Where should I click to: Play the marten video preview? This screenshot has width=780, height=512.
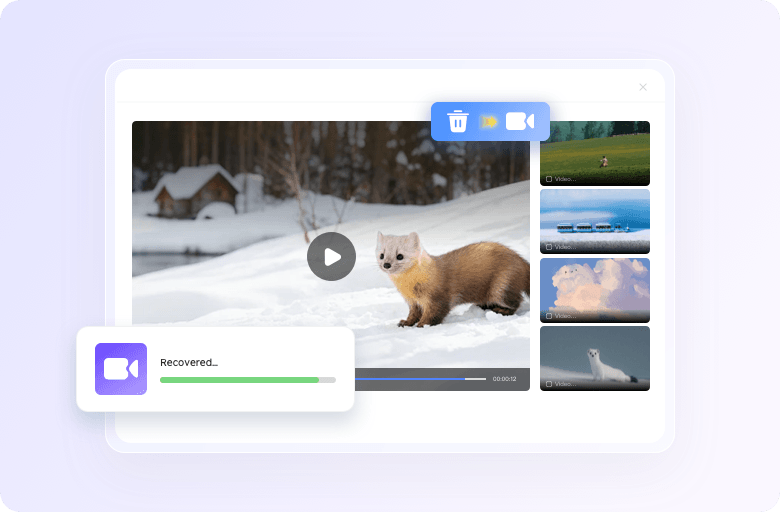pos(331,257)
